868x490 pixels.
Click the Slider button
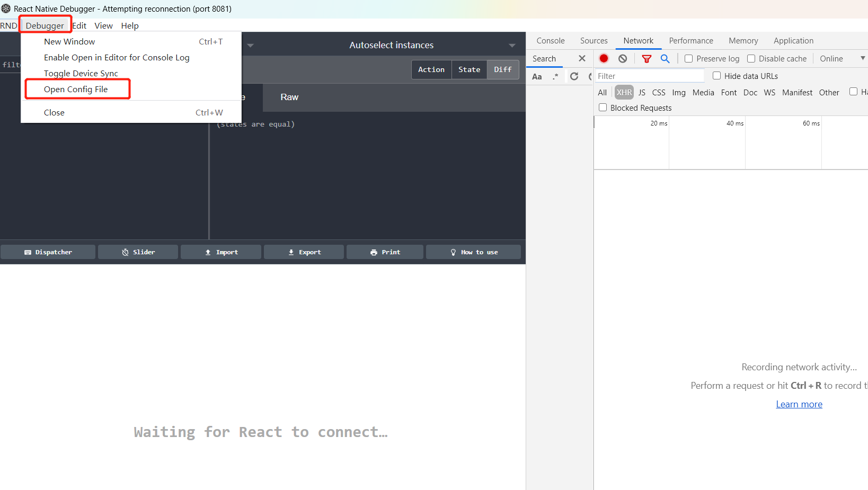[x=138, y=252]
